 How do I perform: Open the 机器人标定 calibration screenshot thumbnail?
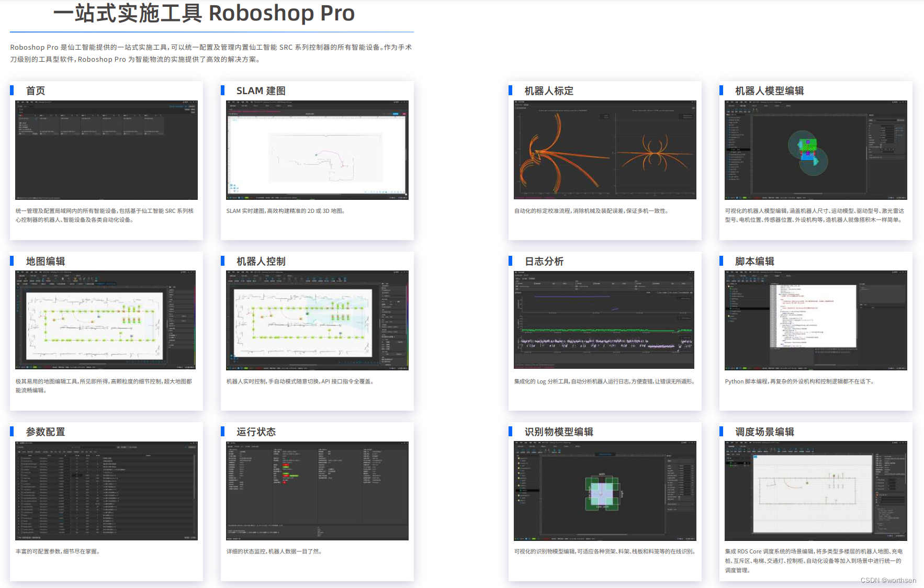tap(605, 150)
